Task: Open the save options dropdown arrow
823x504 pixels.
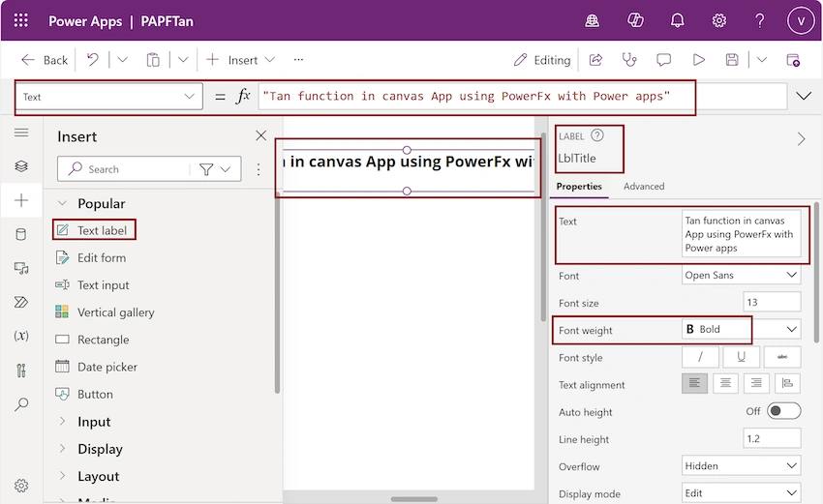Action: [x=762, y=60]
